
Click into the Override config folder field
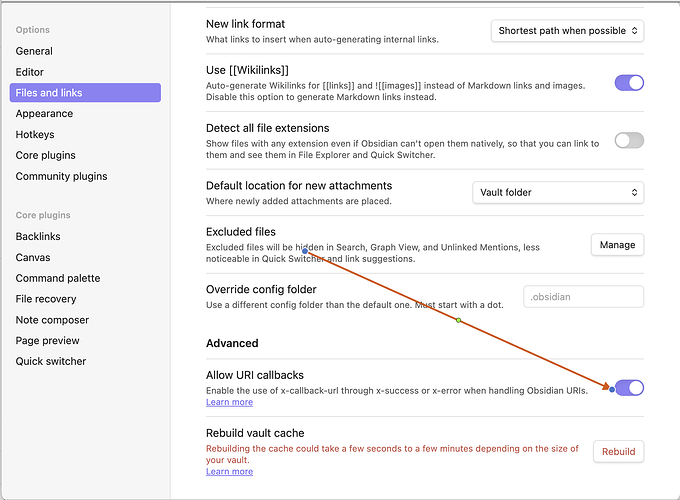click(583, 296)
